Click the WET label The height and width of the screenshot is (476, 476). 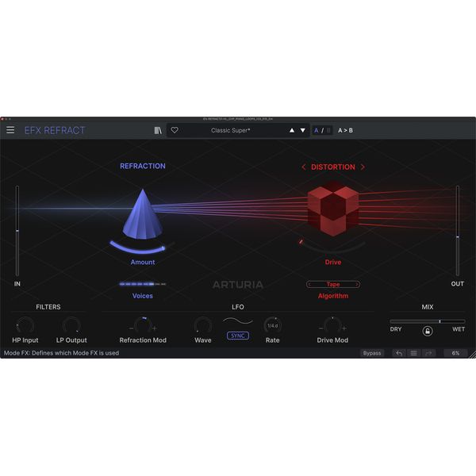click(x=459, y=329)
